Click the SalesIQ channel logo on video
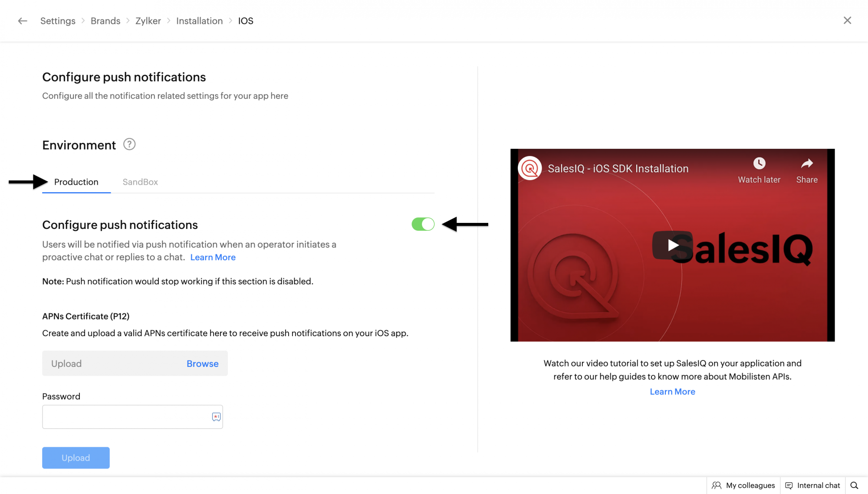 tap(530, 168)
